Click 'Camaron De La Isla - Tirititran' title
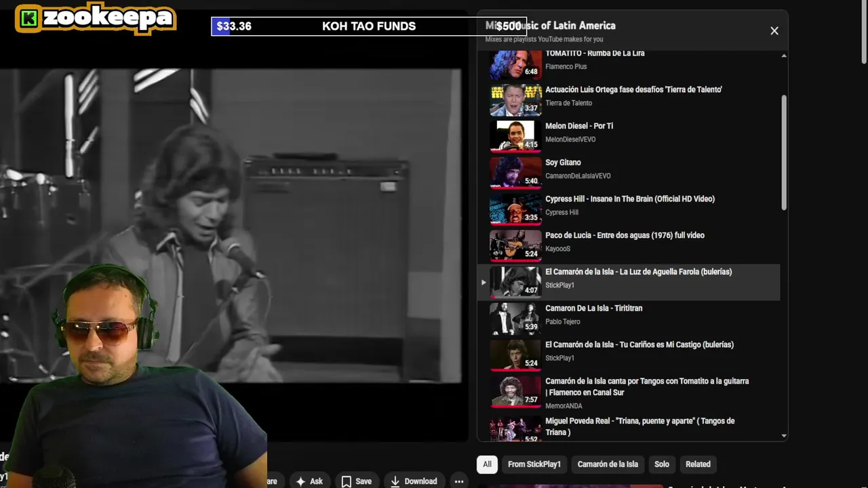Viewport: 868px width, 488px height. pos(593,308)
